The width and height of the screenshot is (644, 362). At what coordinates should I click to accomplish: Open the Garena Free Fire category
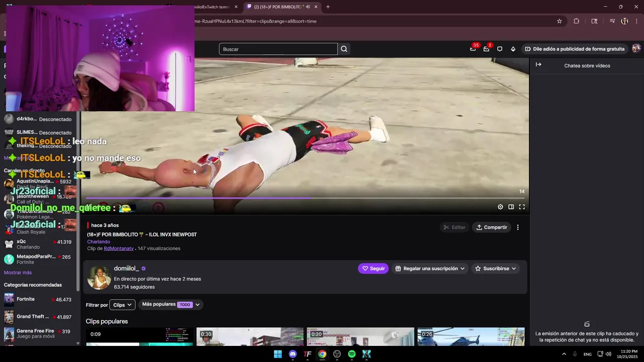click(x=38, y=334)
